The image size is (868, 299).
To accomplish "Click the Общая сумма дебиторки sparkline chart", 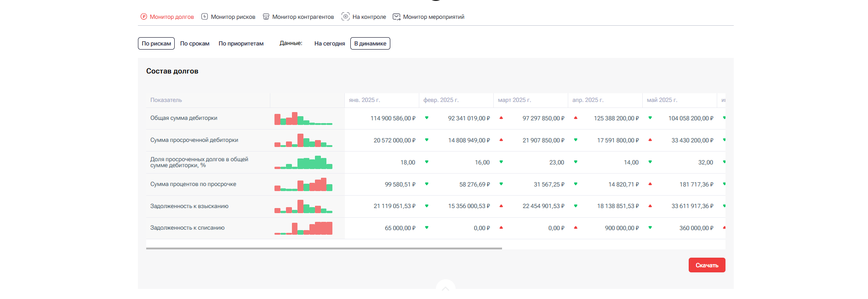I will click(303, 118).
